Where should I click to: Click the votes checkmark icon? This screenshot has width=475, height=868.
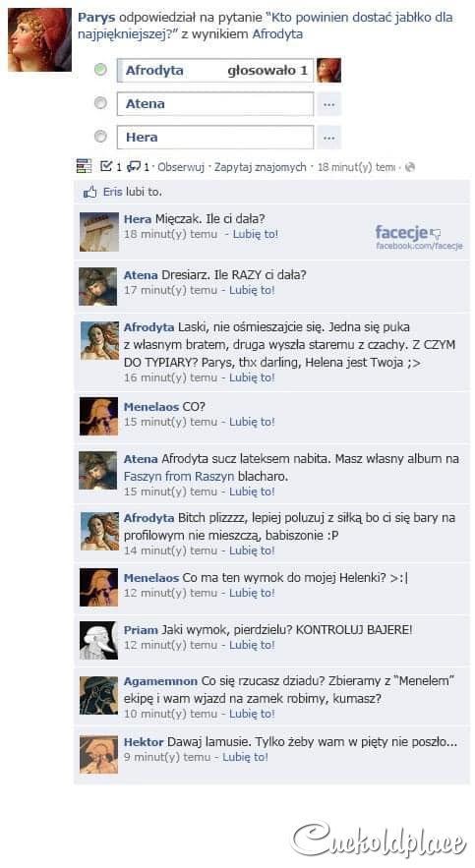pos(106,165)
